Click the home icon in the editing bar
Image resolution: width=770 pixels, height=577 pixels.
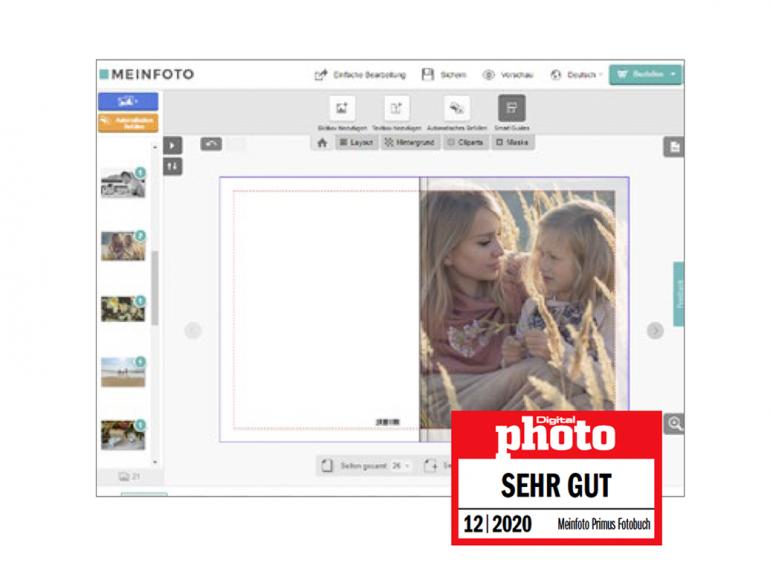[x=322, y=143]
